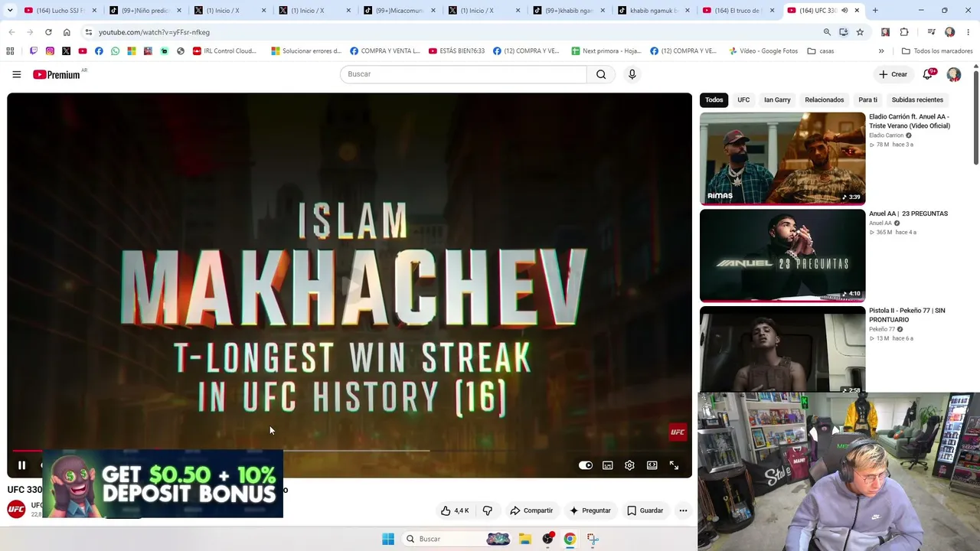Select the Todos filter chip
Viewport: 980px width, 551px height.
pos(714,99)
